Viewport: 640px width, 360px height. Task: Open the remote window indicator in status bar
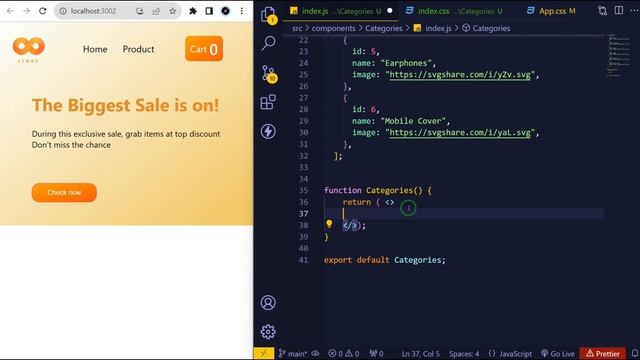[x=264, y=353]
